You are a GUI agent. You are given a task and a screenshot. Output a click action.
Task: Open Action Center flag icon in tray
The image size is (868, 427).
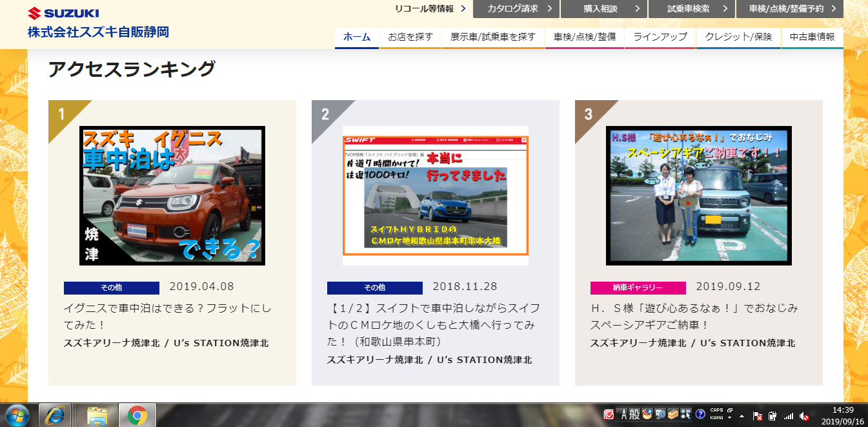coord(758,415)
